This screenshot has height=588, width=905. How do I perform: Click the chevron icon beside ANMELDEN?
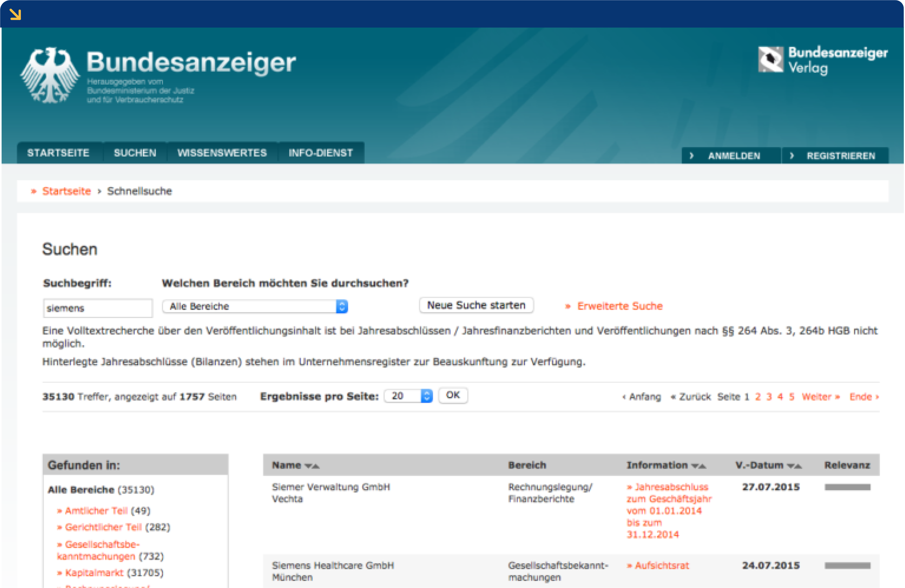692,155
